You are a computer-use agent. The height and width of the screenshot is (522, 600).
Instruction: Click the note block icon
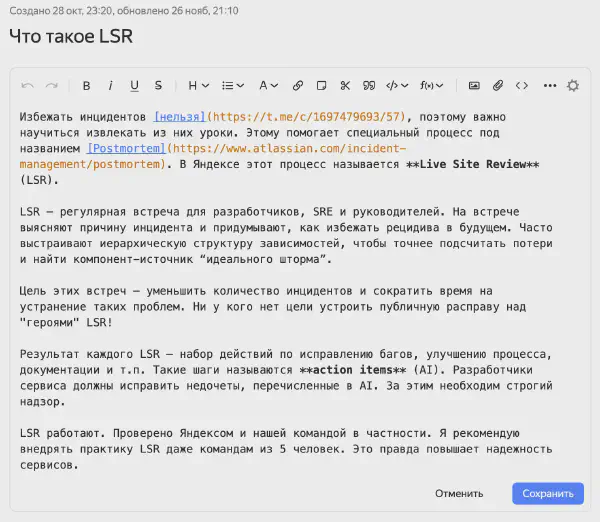(x=321, y=86)
